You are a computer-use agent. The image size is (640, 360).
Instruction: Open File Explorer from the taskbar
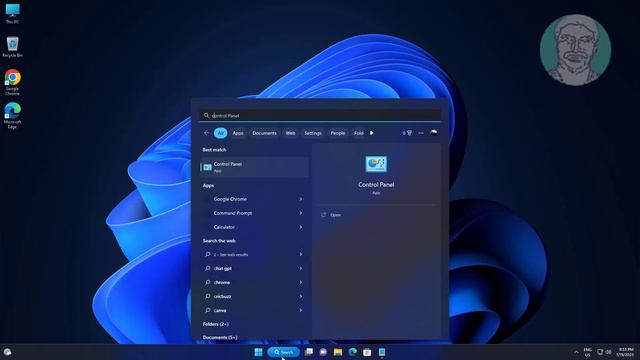click(338, 352)
